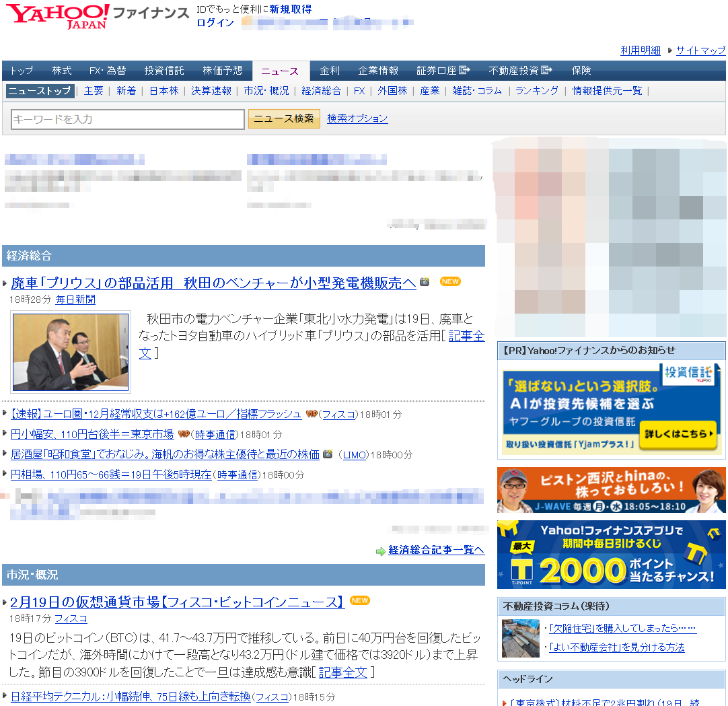Open 円小幅安、110円台後半 headline

pyautogui.click(x=92, y=434)
